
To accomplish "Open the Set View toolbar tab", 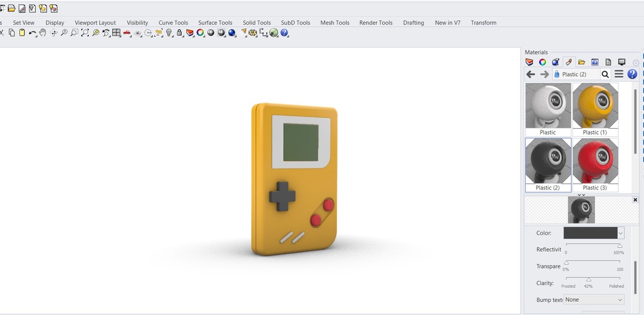I will (x=23, y=23).
